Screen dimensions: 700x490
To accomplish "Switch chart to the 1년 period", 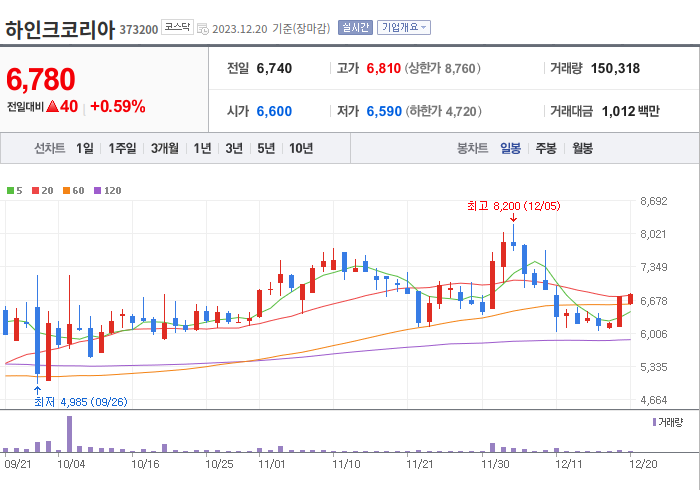I will [x=202, y=148].
